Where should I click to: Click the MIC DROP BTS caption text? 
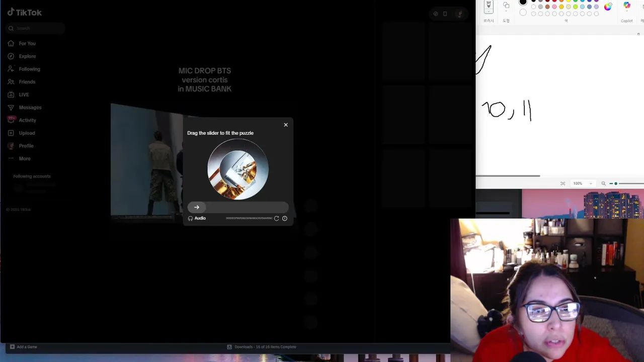204,79
